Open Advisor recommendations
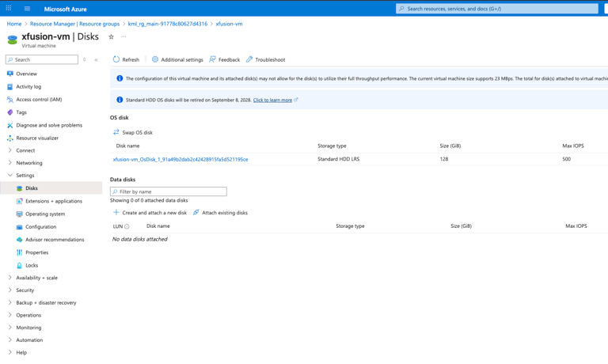This screenshot has height=364, width=608. (x=55, y=240)
